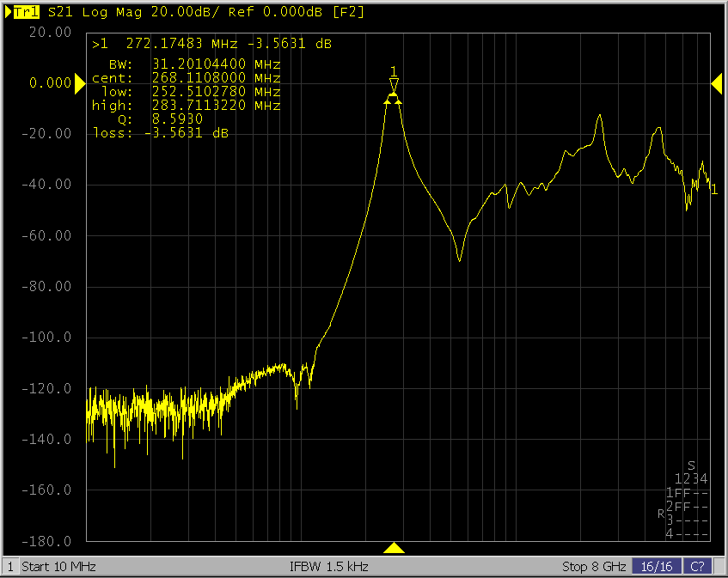Click the IFBW 1.5 kHz setting

click(x=329, y=567)
